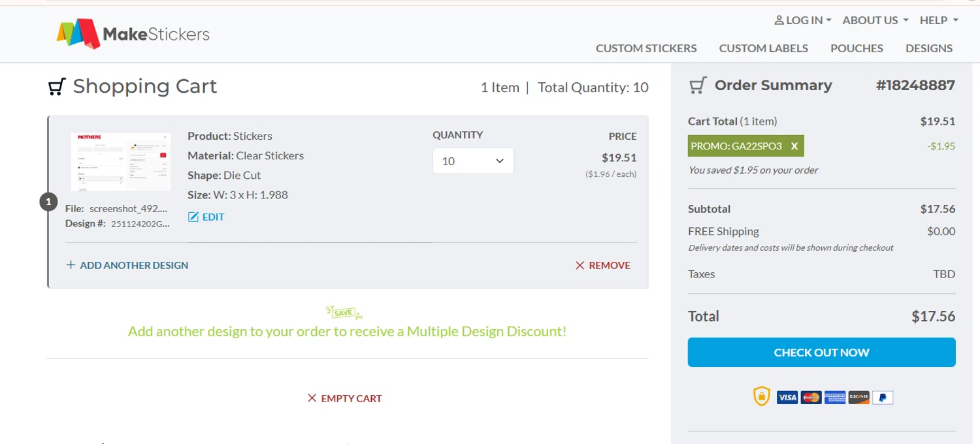Image resolution: width=980 pixels, height=444 pixels.
Task: Open the Custom Stickers menu
Action: coord(646,48)
